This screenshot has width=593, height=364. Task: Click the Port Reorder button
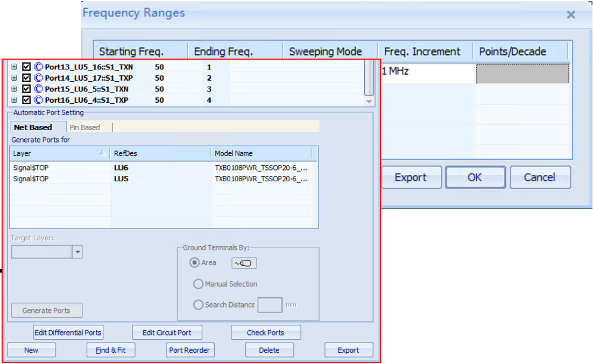click(190, 350)
